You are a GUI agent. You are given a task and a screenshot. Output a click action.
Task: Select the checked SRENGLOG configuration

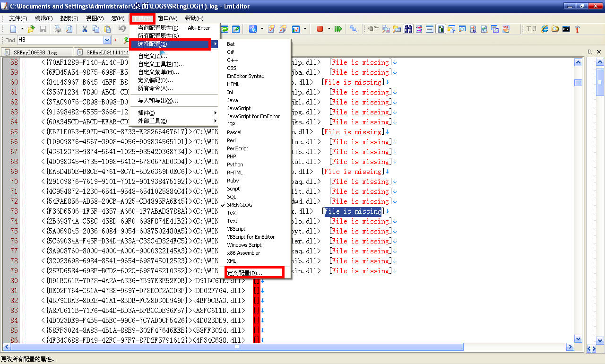(x=239, y=205)
